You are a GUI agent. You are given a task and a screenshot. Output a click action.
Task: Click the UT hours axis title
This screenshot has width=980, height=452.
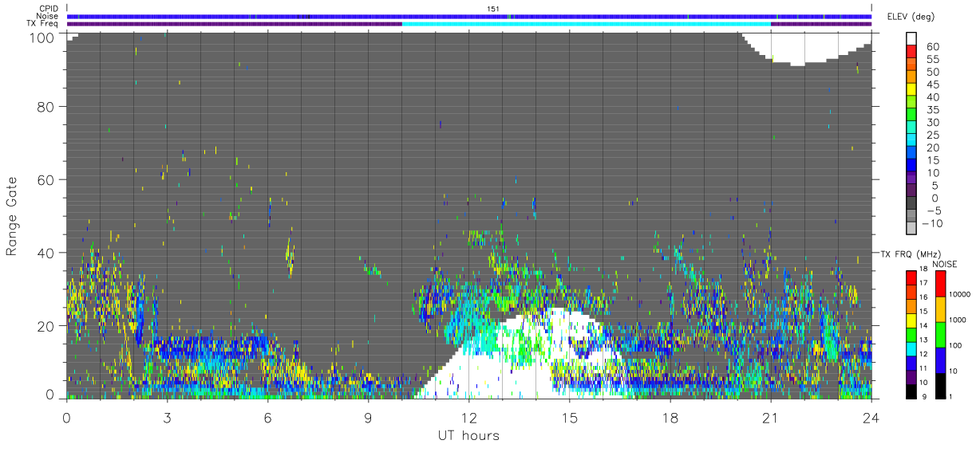(x=468, y=435)
